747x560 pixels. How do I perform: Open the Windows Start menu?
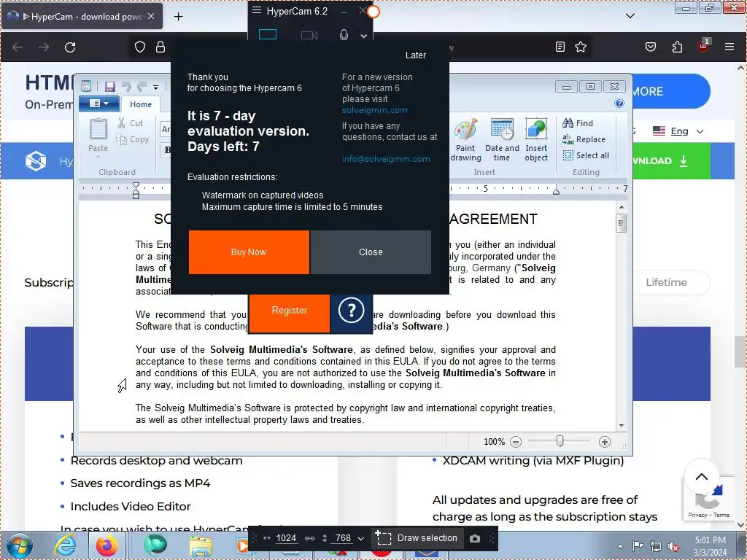[19, 545]
